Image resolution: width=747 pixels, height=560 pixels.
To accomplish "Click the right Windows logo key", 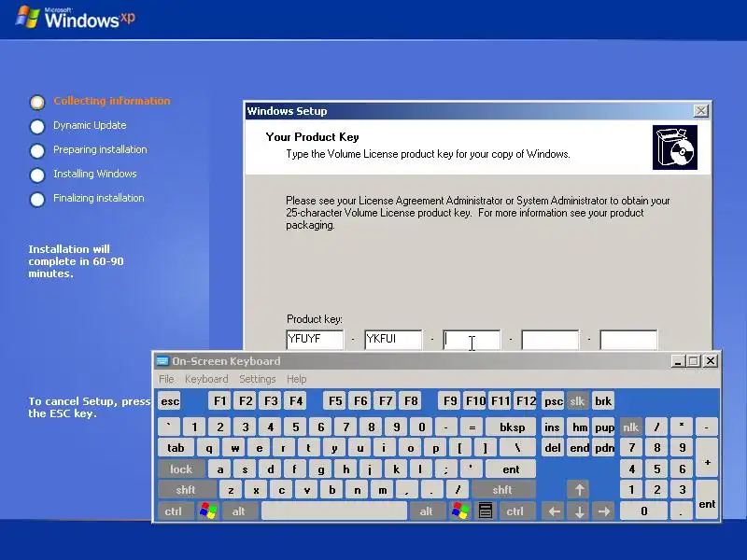I will coord(460,511).
